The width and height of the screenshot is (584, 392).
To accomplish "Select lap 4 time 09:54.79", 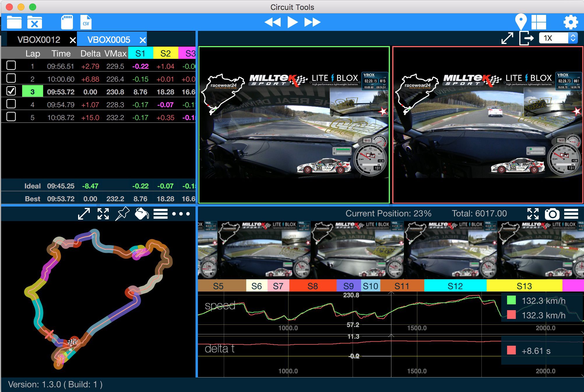I will point(61,105).
